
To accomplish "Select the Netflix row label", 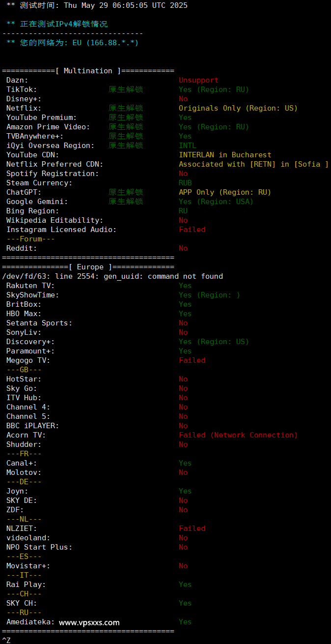I will tap(24, 108).
